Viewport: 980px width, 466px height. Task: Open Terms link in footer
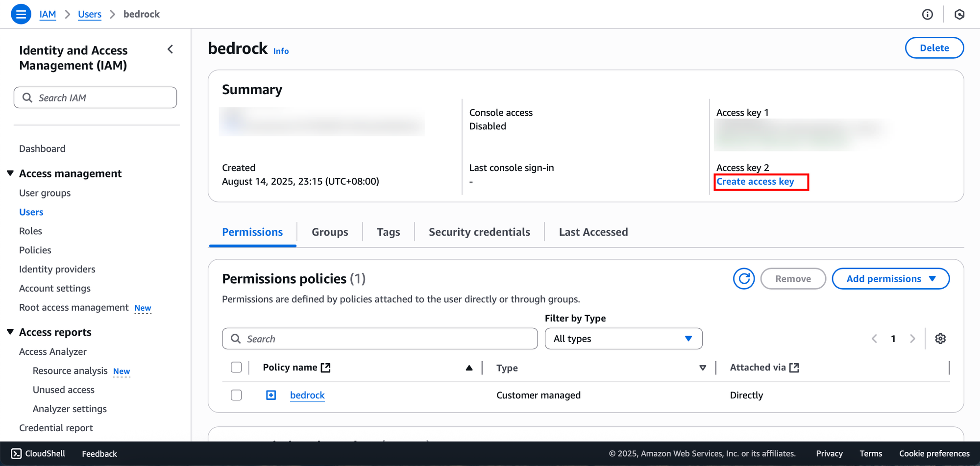[871, 453]
